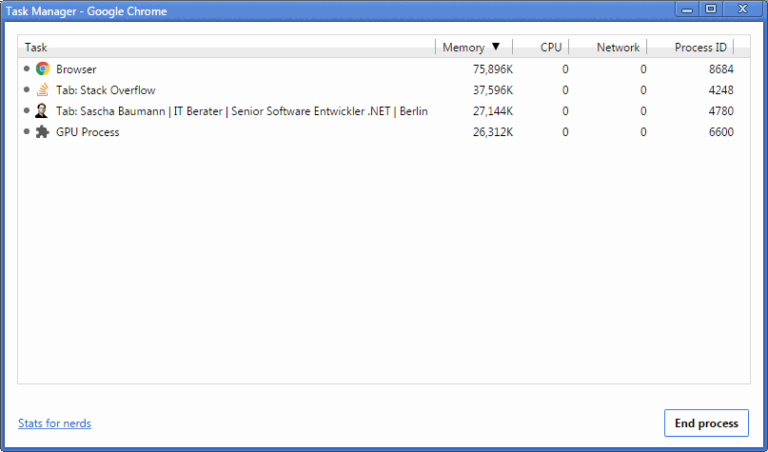Sort by the Process ID column header
The height and width of the screenshot is (452, 768).
coord(691,47)
